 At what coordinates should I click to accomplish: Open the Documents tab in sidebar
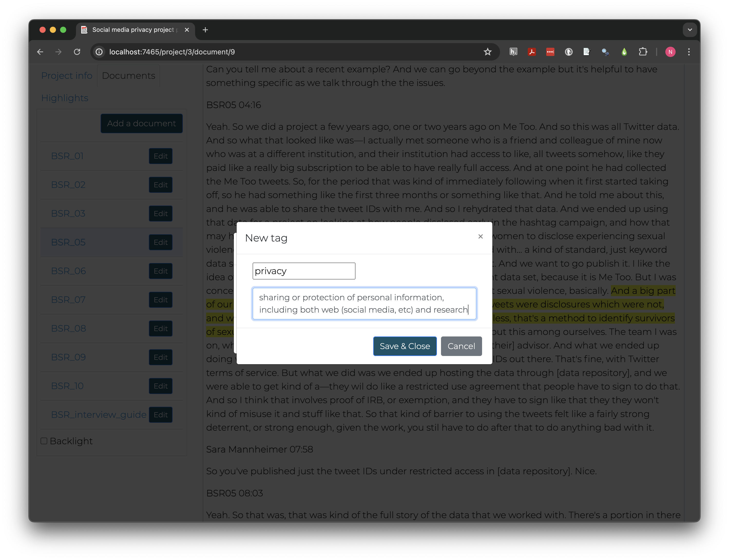coord(128,75)
